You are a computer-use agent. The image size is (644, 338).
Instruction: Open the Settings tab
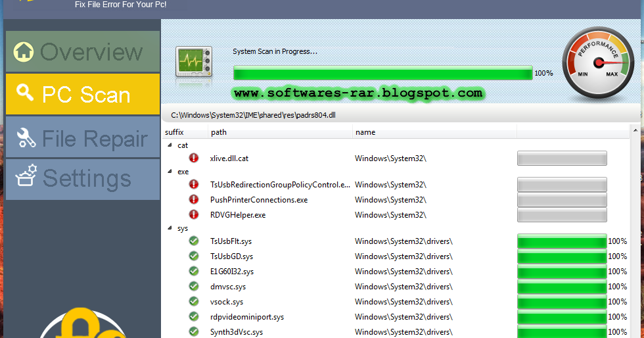coord(83,180)
